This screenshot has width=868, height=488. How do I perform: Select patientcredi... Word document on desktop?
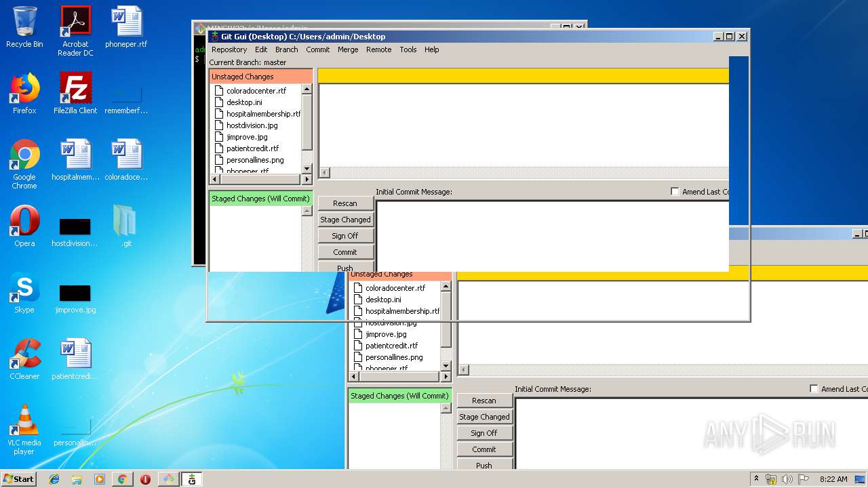point(75,359)
